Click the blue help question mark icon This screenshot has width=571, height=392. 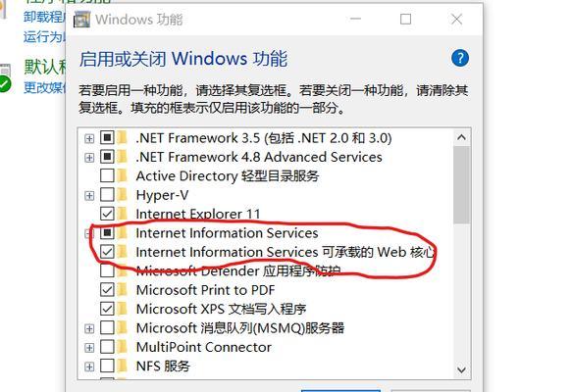coord(460,58)
